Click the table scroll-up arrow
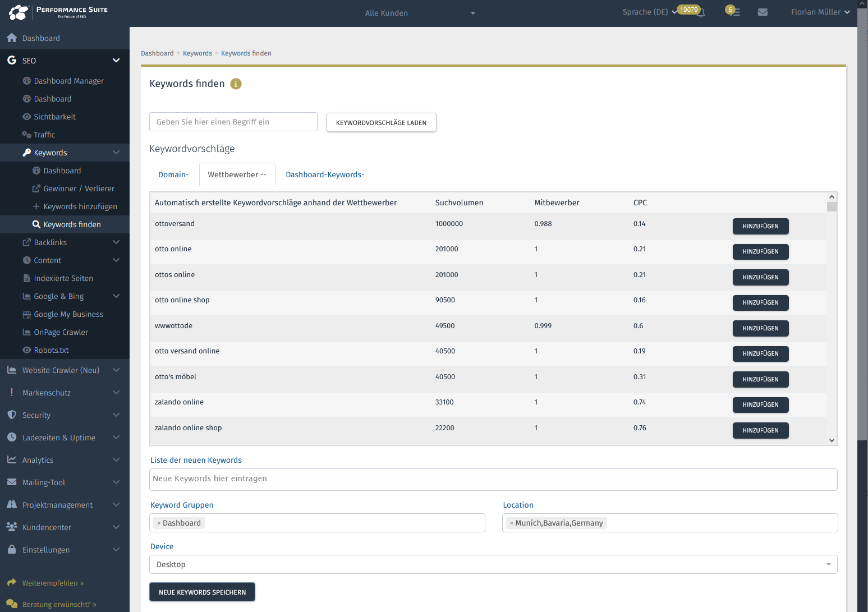The height and width of the screenshot is (612, 868). (x=832, y=197)
